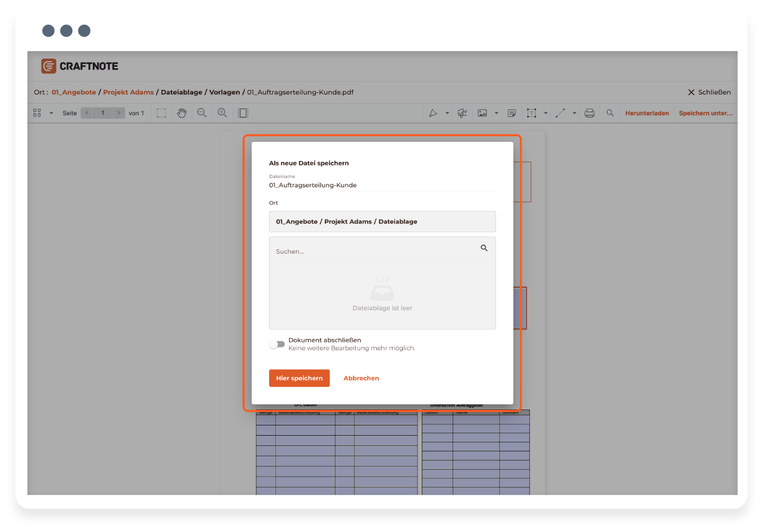Click the print icon

[x=590, y=113]
